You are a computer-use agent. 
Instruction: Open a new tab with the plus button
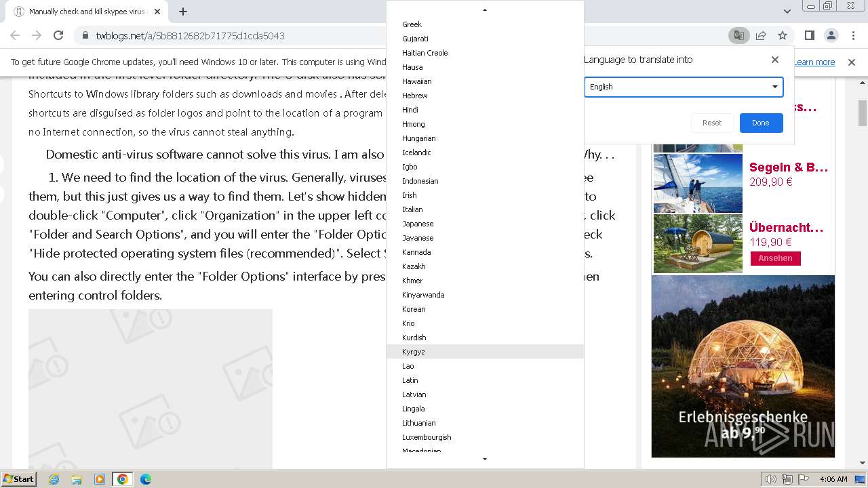[183, 12]
